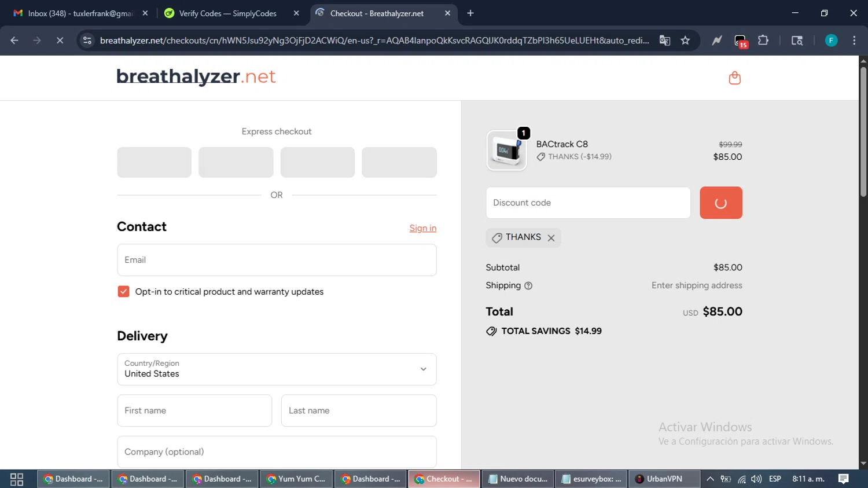868x488 pixels.
Task: Switch to the Gmail Inbox tab
Action: pos(80,13)
